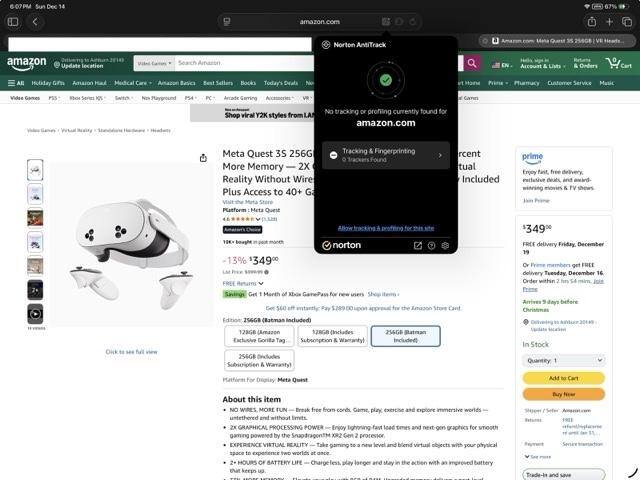
Task: Open Norton dashboard via external link icon
Action: point(417,245)
